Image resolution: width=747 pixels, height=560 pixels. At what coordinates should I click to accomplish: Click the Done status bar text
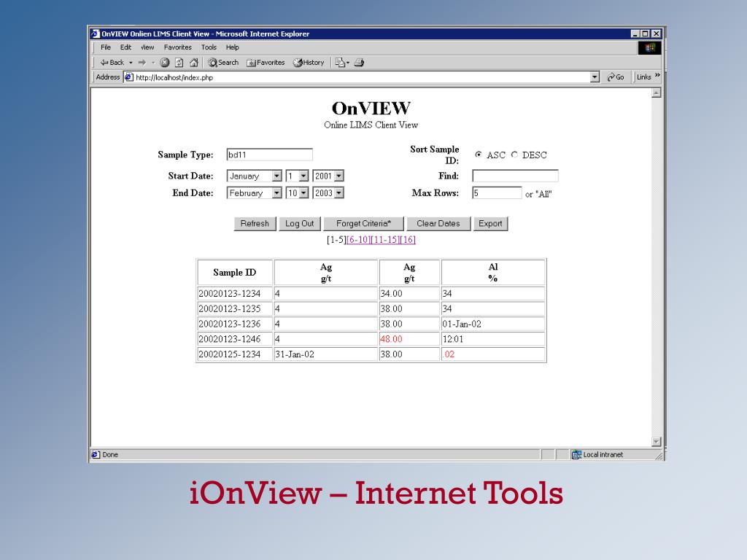pyautogui.click(x=110, y=455)
